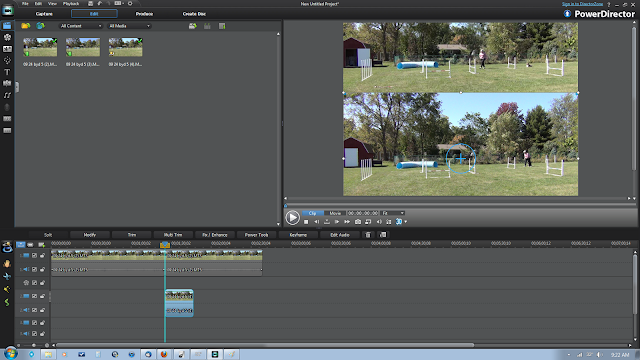
Task: Open the preferences gear icon in the top bar
Action: (x=130, y=3)
